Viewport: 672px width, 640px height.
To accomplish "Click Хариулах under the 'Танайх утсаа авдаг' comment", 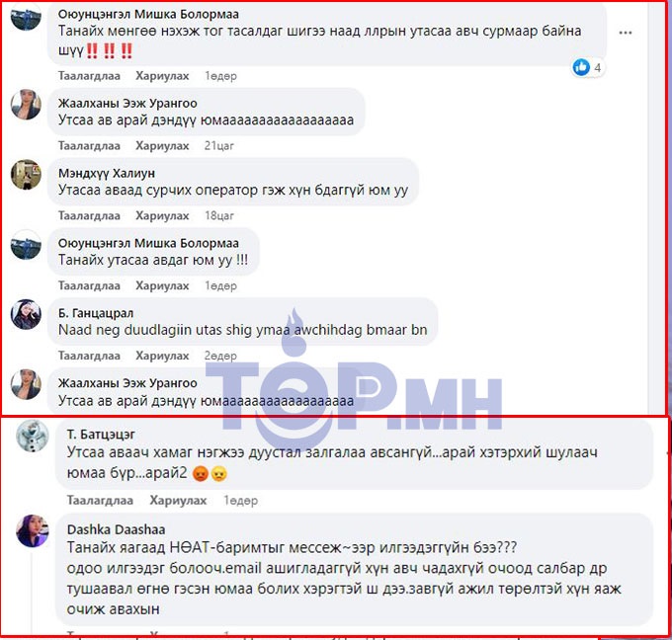I will click(x=162, y=285).
